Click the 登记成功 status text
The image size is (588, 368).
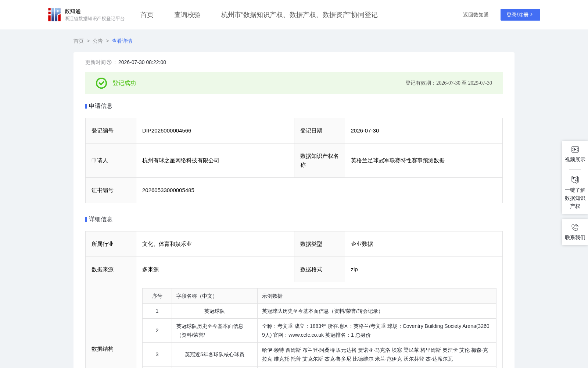tap(124, 83)
